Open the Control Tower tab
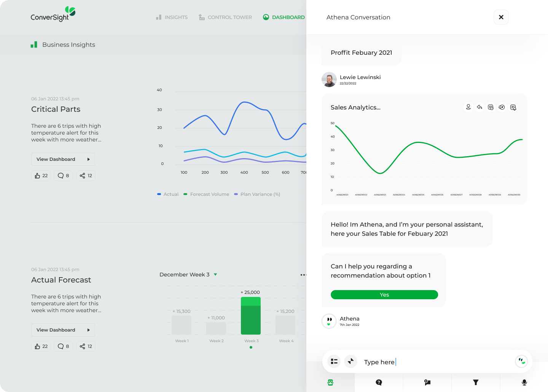The height and width of the screenshot is (392, 548). point(225,17)
